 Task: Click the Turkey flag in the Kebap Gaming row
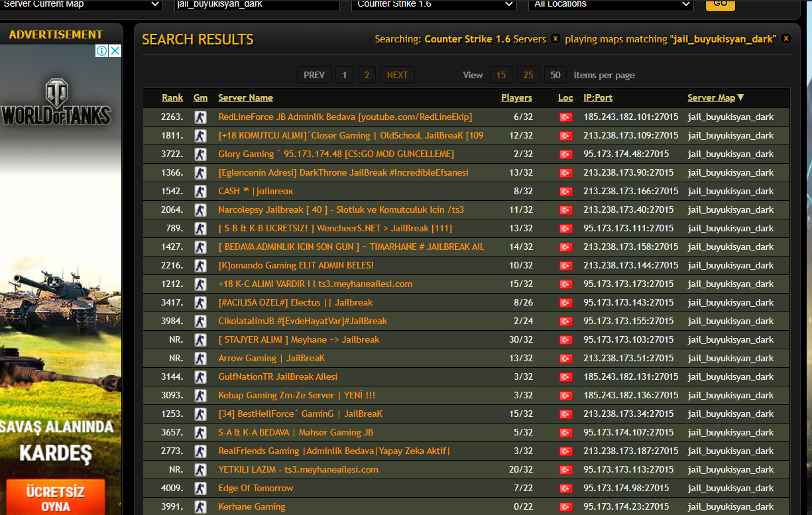click(x=565, y=396)
